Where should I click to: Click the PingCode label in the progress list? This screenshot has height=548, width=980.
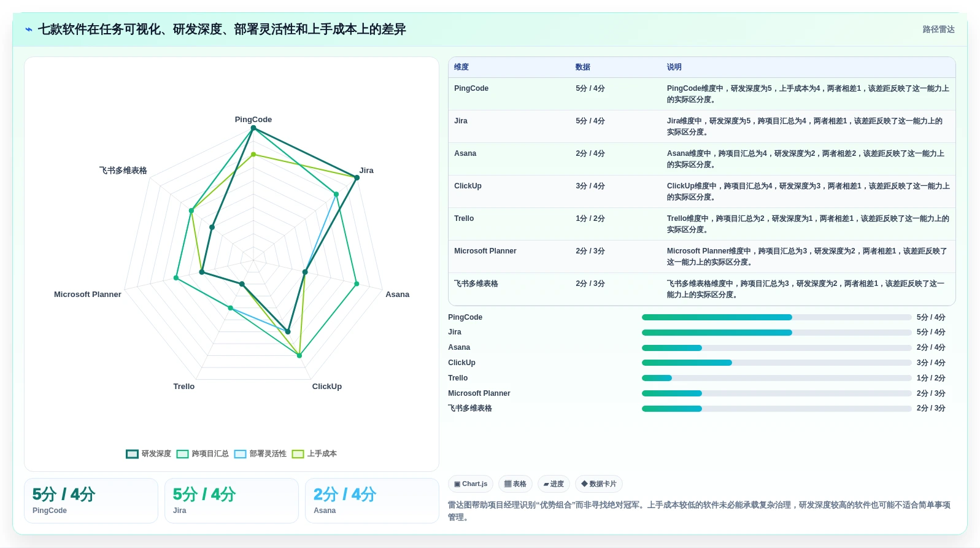click(465, 317)
